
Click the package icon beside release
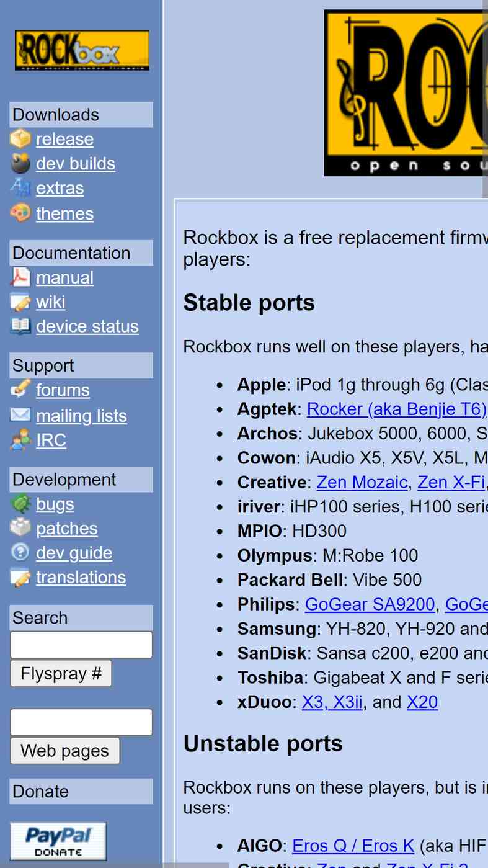click(20, 139)
